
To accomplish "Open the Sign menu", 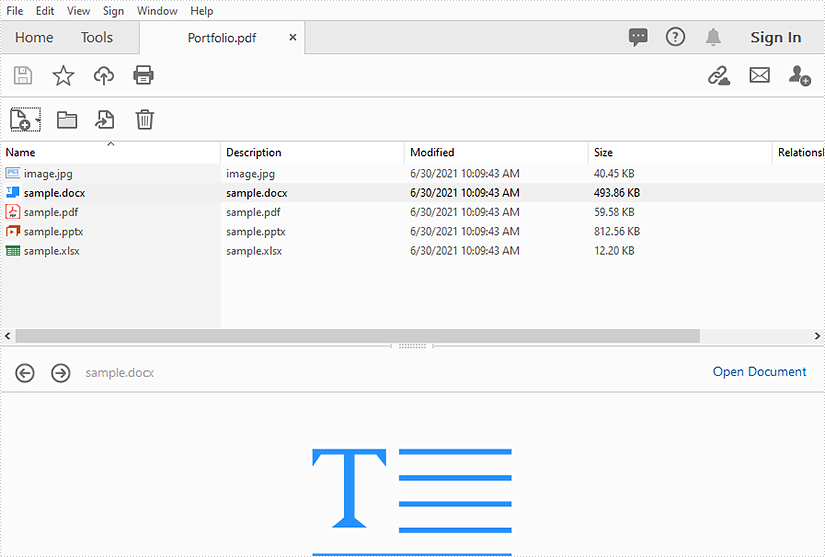I will pos(113,11).
